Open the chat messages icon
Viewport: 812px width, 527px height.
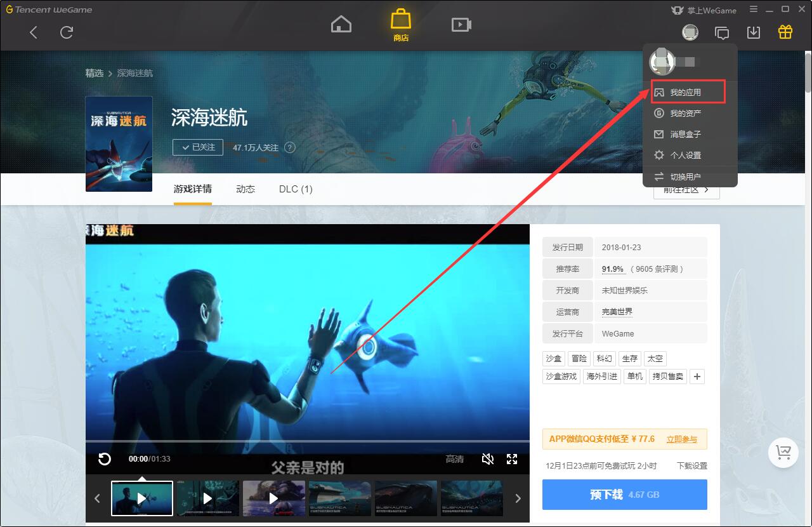tap(722, 32)
